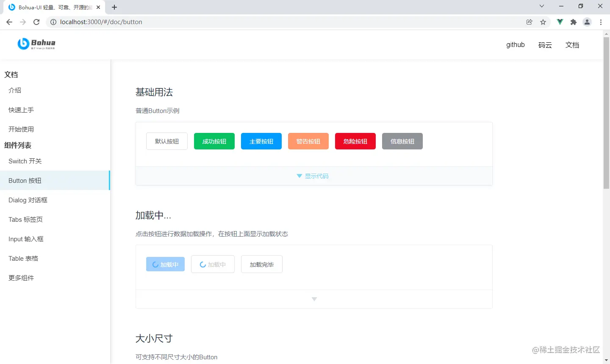Click the Bohua logo in the header
The height and width of the screenshot is (364, 610).
pos(36,44)
